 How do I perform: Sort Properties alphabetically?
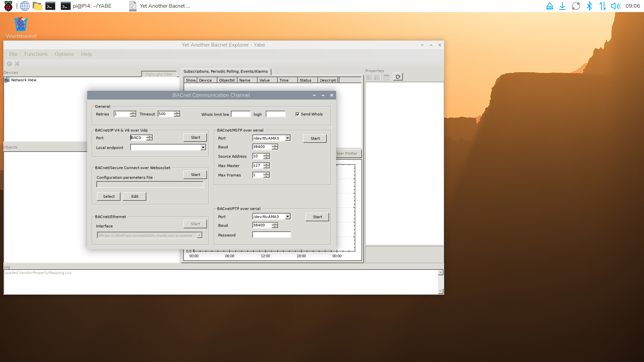pyautogui.click(x=377, y=77)
